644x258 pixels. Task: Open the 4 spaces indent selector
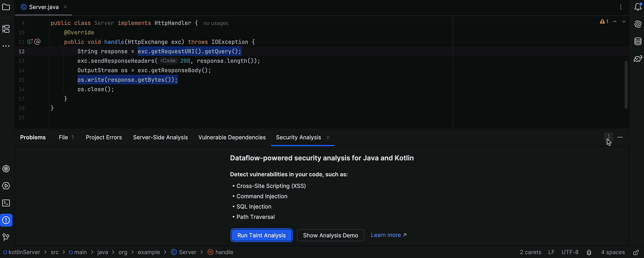point(613,252)
